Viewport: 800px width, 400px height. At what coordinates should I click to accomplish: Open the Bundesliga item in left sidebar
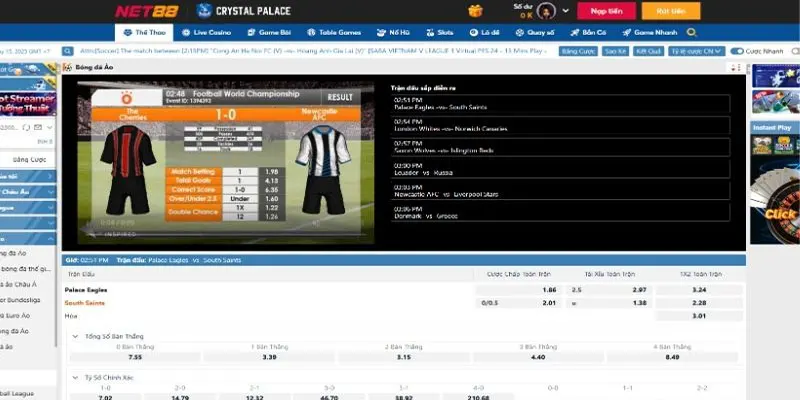(x=20, y=300)
